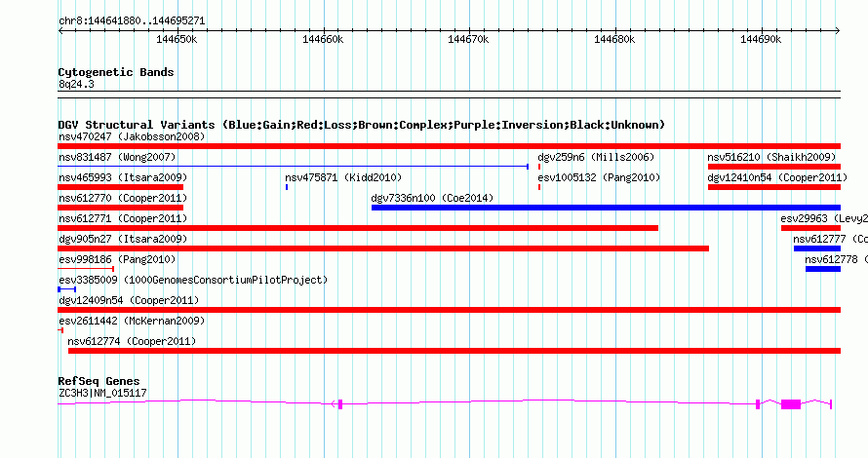
Task: Open the esv29963 variant label
Action: pos(824,218)
